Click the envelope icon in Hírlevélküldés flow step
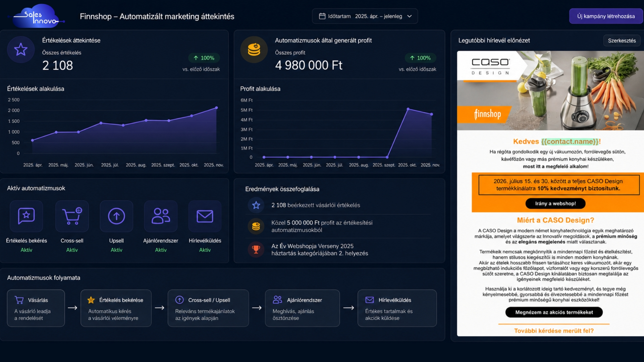 (x=370, y=300)
